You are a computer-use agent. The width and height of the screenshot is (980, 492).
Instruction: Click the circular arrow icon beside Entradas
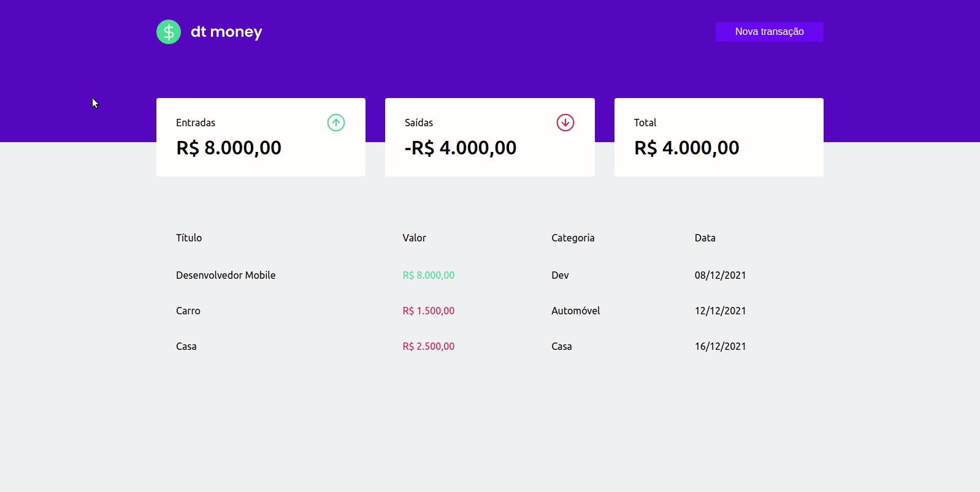(x=336, y=122)
